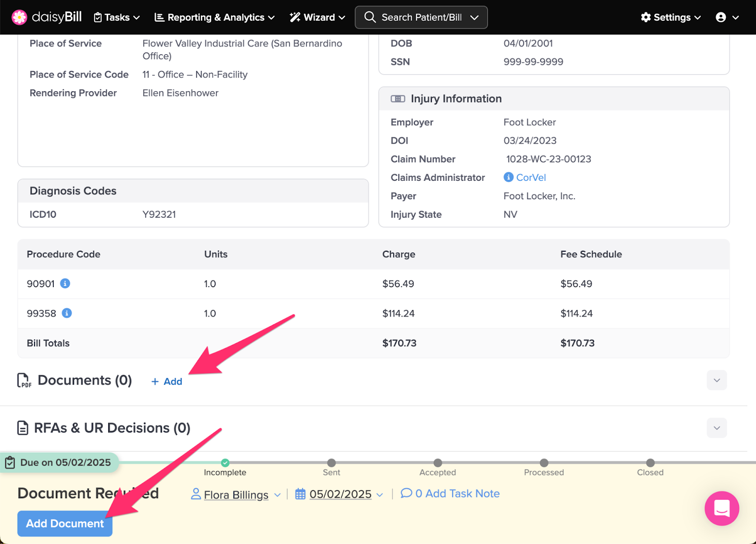Click the Wizard wand icon
The height and width of the screenshot is (544, 756).
pyautogui.click(x=295, y=17)
